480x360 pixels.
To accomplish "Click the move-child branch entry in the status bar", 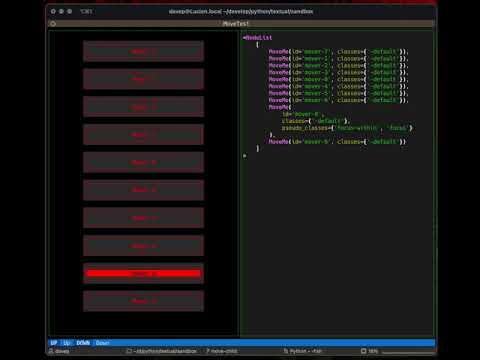I will tap(222, 351).
